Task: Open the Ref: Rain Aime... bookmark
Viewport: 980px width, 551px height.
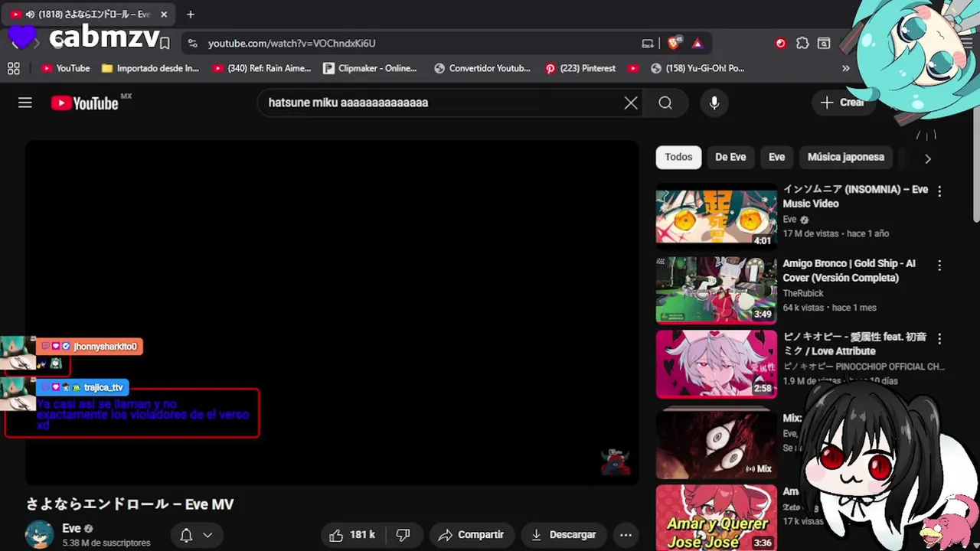Action: point(262,68)
